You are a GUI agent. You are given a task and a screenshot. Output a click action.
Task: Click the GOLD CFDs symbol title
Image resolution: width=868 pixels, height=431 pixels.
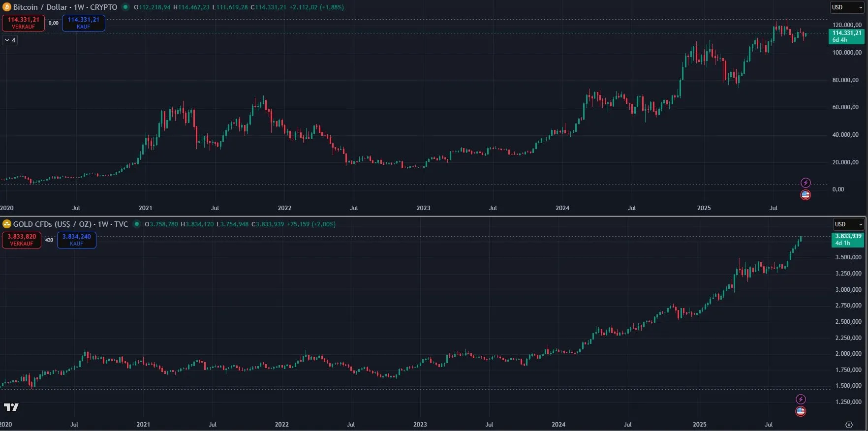pos(70,224)
